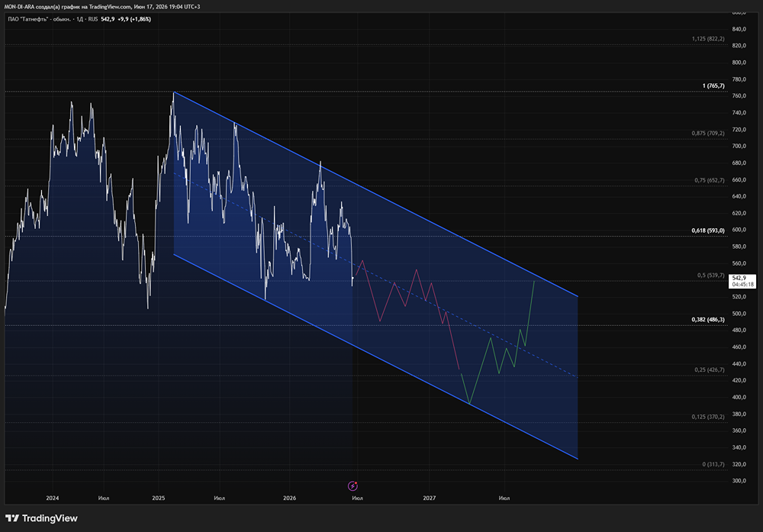763x532 pixels.
Task: Click 460,0 on the price axis
Action: pyautogui.click(x=739, y=347)
